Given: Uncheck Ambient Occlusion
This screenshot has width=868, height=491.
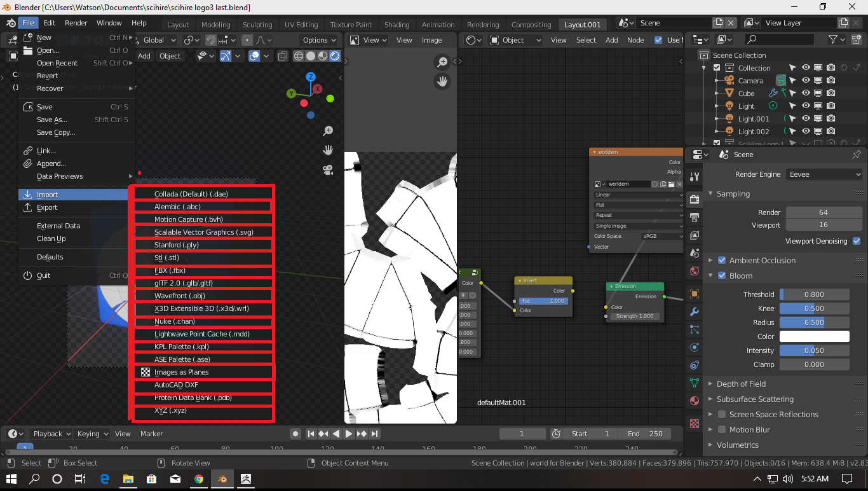Looking at the screenshot, I should [x=722, y=260].
